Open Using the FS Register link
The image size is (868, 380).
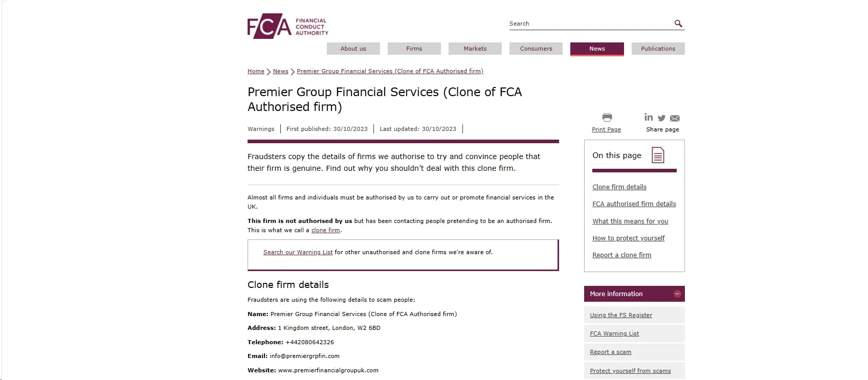pos(621,315)
